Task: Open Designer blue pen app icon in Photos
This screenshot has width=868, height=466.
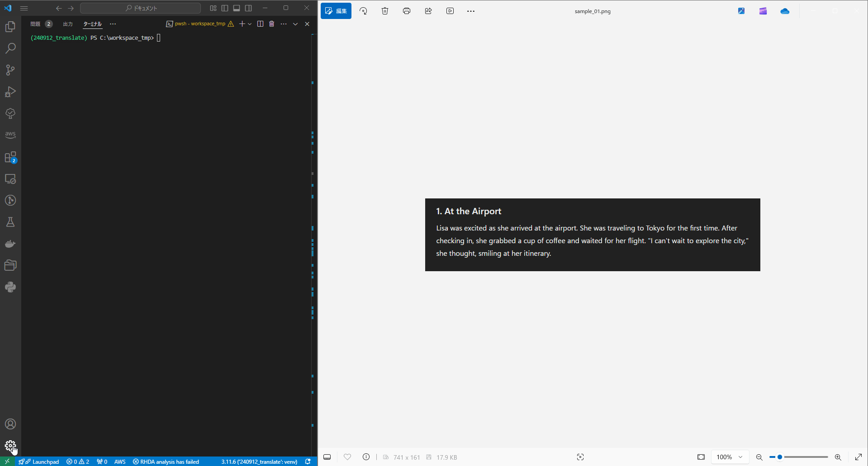Action: pos(741,11)
